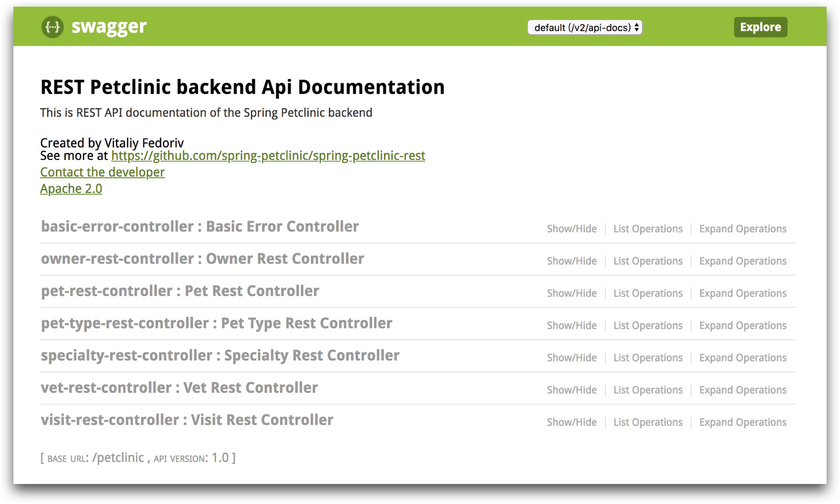List Operations for vet-rest-controller
Viewport: 840px width, 504px height.
point(648,390)
